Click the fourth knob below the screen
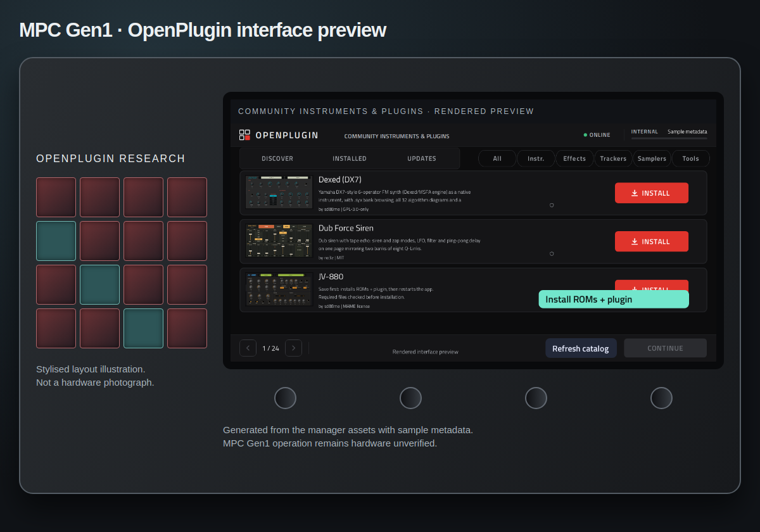Screen dimensions: 760x532 [661, 398]
